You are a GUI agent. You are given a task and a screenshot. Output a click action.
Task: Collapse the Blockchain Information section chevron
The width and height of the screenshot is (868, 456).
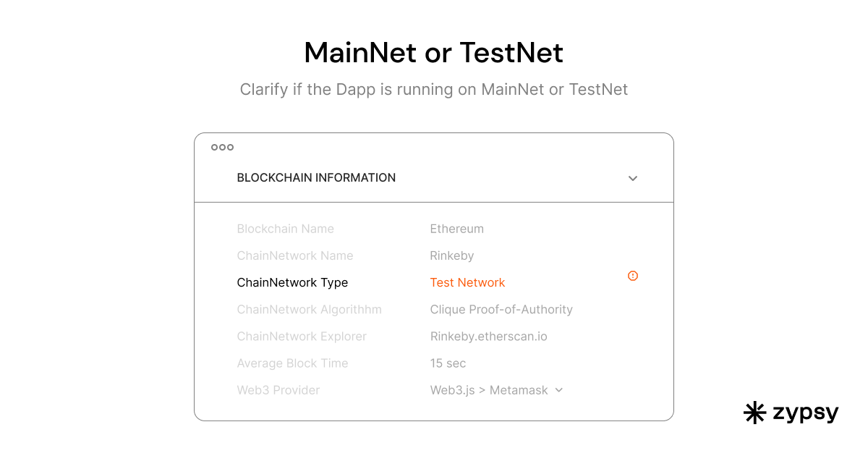coord(633,178)
